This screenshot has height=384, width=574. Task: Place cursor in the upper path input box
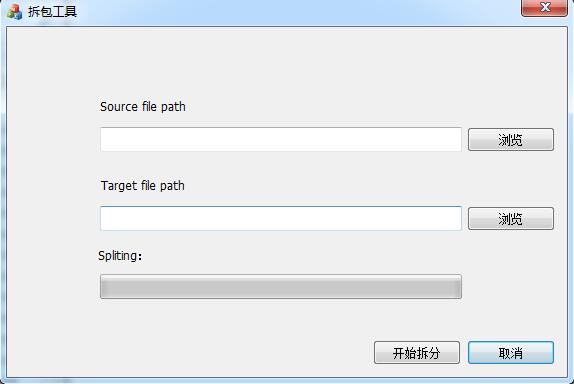[x=281, y=139]
